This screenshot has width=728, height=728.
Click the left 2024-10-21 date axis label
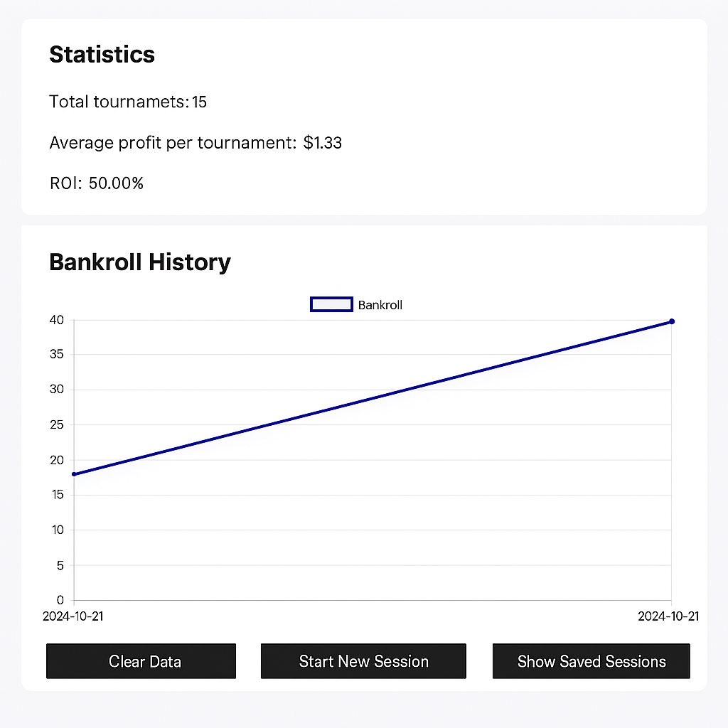click(x=73, y=616)
